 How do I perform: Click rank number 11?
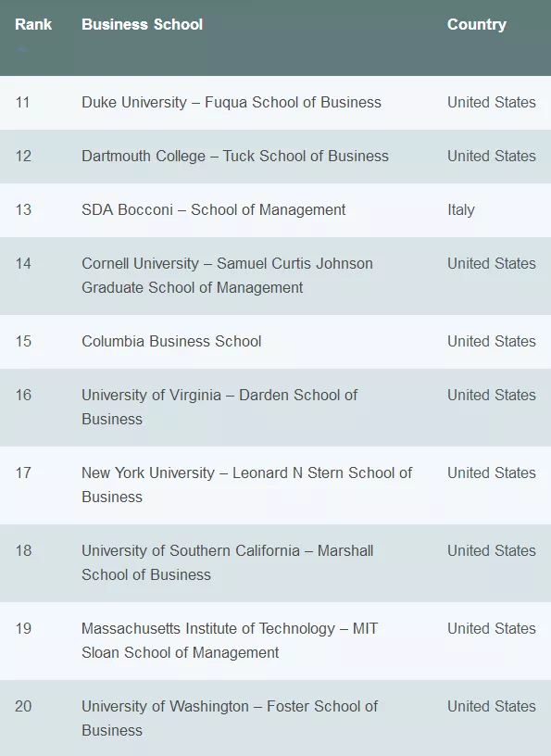[x=22, y=102]
